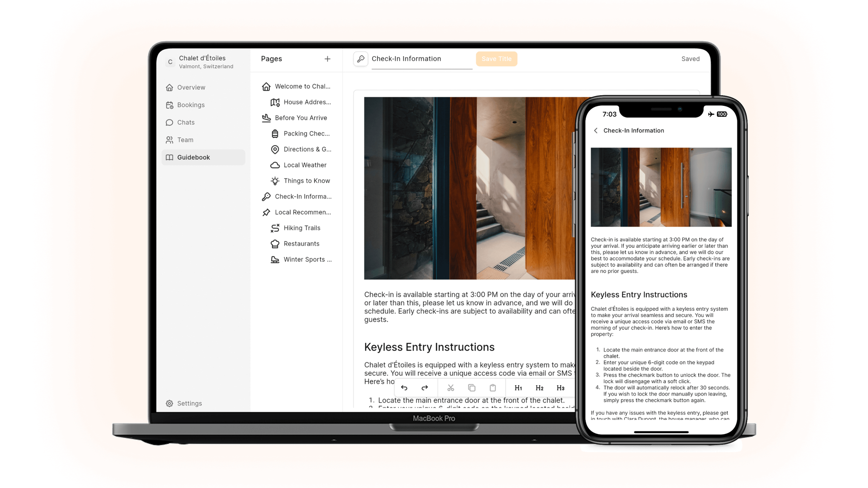The height and width of the screenshot is (488, 868).
Task: Select the Hiking Trails page
Action: click(302, 227)
